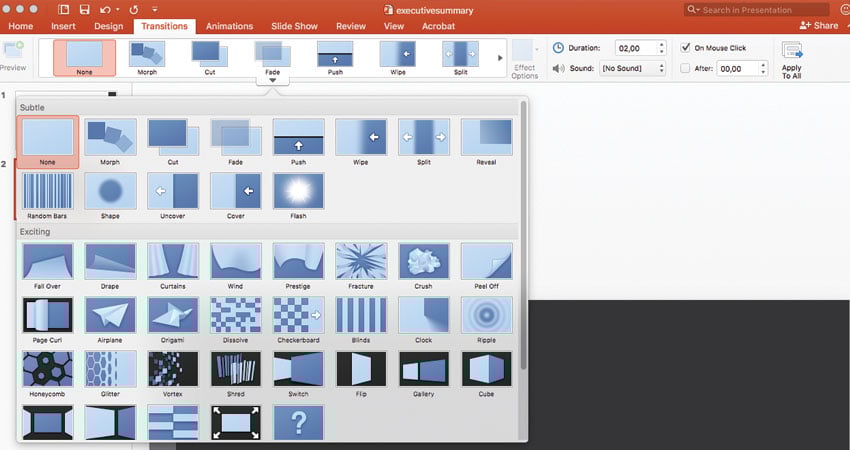Choose the Page Curl transition
The width and height of the screenshot is (850, 450).
pyautogui.click(x=47, y=320)
